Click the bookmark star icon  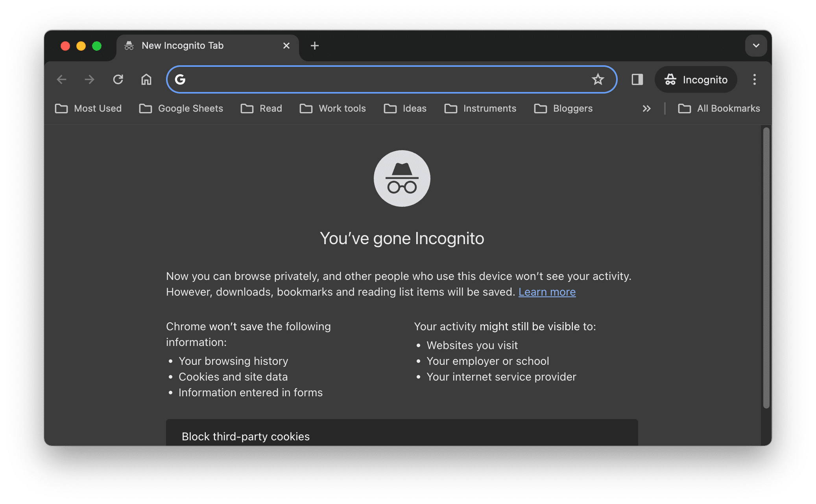(x=596, y=79)
